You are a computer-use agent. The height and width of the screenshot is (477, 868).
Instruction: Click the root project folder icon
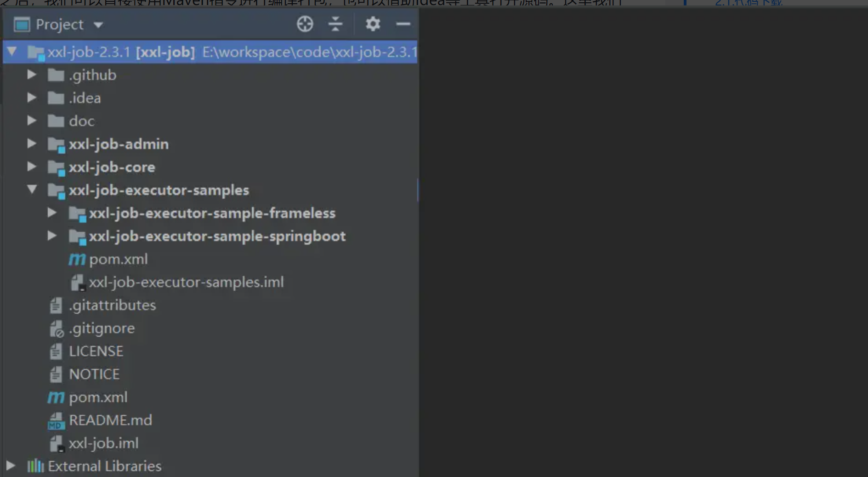coord(36,53)
